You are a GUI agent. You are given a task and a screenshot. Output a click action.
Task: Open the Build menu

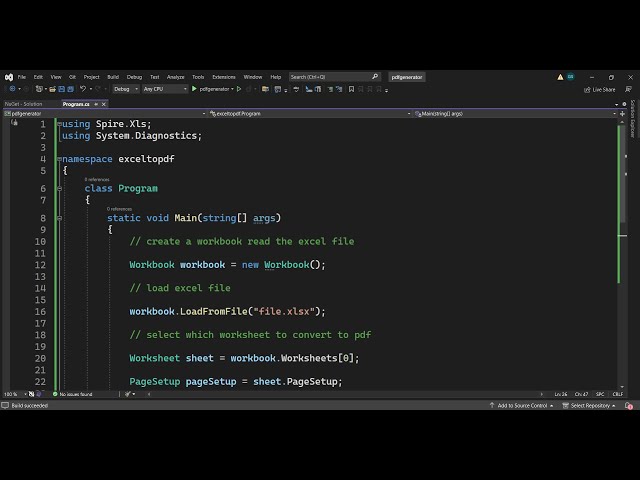(x=113, y=77)
